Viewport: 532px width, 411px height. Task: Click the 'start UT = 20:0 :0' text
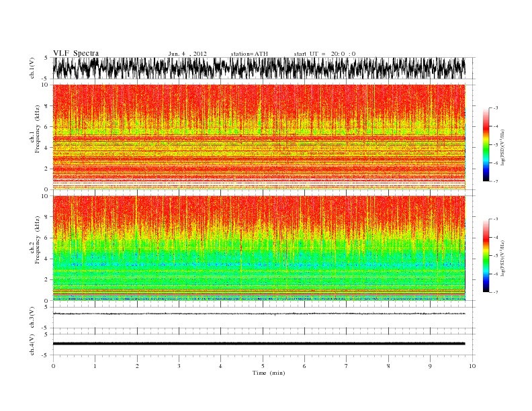point(324,54)
